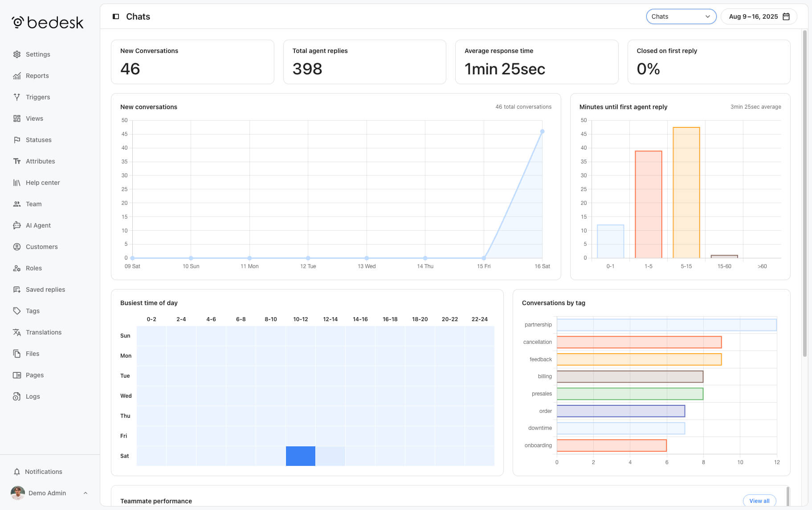This screenshot has width=812, height=510.
Task: Click the Attributes text icon
Action: (17, 161)
